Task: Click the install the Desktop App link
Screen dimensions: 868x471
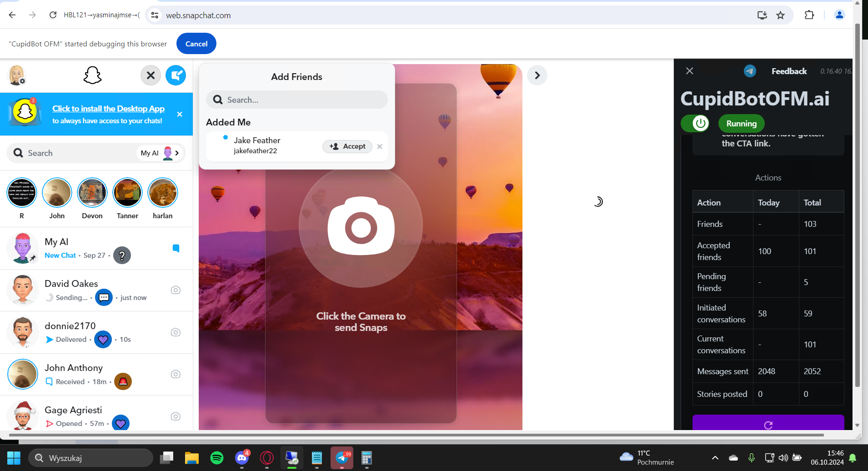Action: click(108, 109)
